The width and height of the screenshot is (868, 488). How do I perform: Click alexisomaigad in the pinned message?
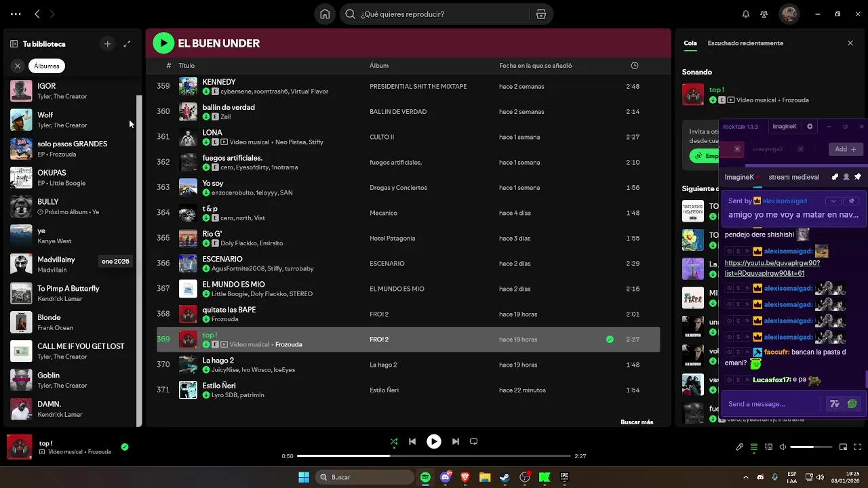coord(785,201)
